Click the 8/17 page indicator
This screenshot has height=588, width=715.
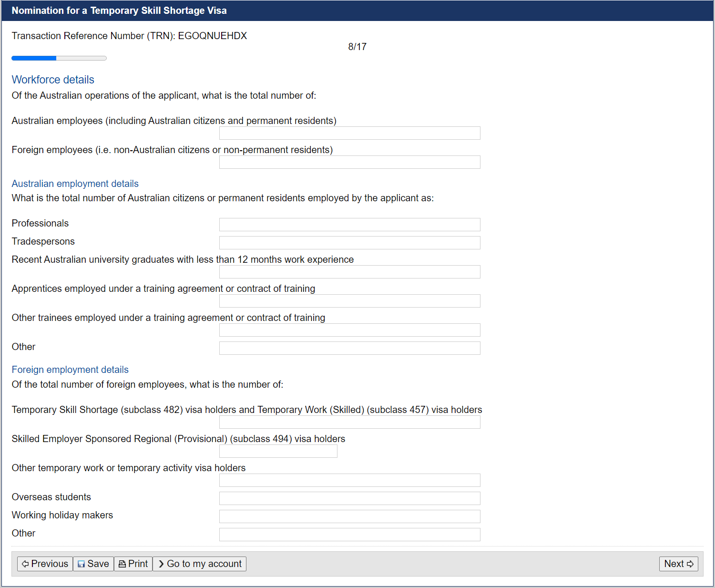click(357, 47)
